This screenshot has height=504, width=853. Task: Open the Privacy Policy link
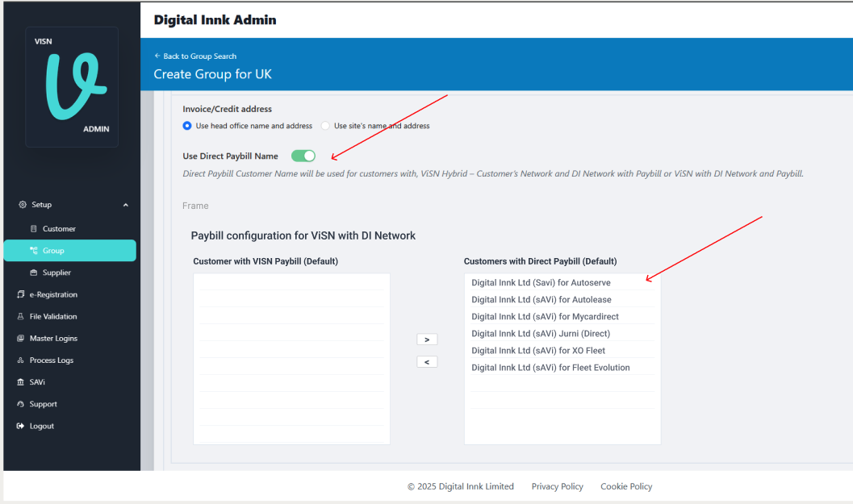click(x=557, y=486)
